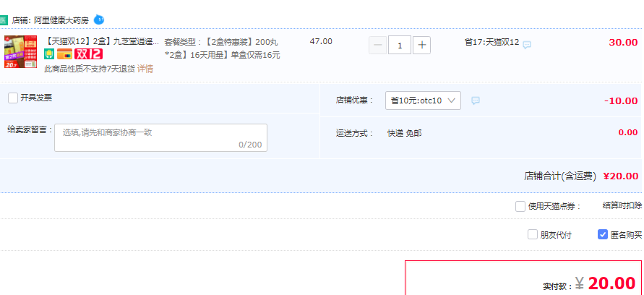The image size is (644, 295).
Task: Click the orange credit card badge icon
Action: (64, 54)
